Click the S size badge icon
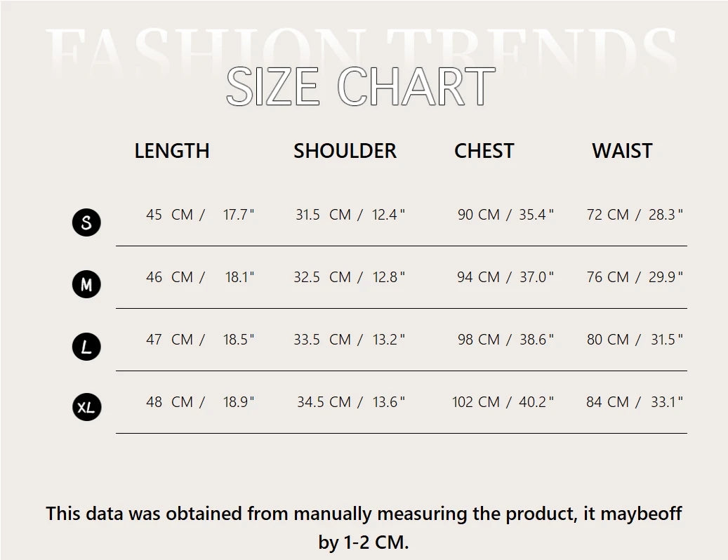Image resolution: width=728 pixels, height=560 pixels. 86,222
